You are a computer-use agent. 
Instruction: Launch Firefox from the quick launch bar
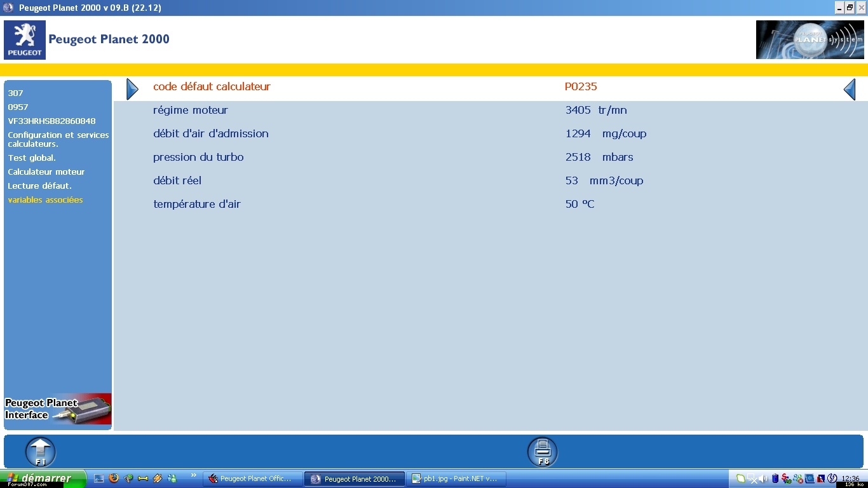114,478
